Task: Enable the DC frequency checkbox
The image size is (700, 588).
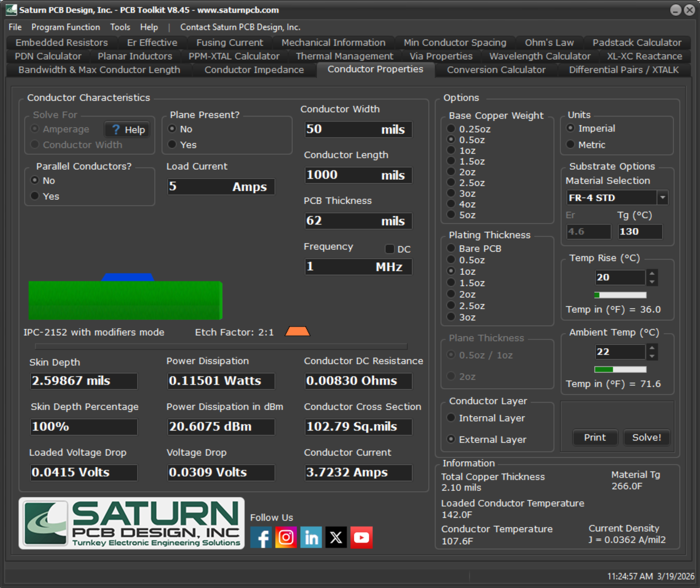Action: [x=390, y=249]
